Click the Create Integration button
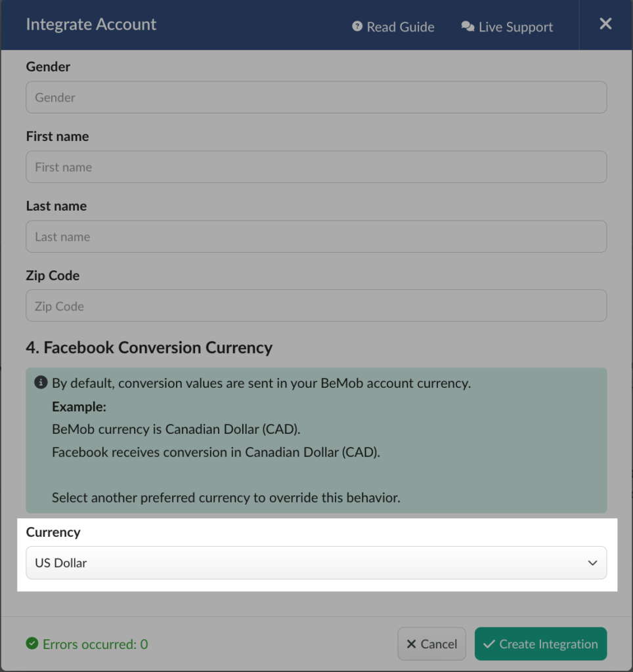633x672 pixels. 540,644
